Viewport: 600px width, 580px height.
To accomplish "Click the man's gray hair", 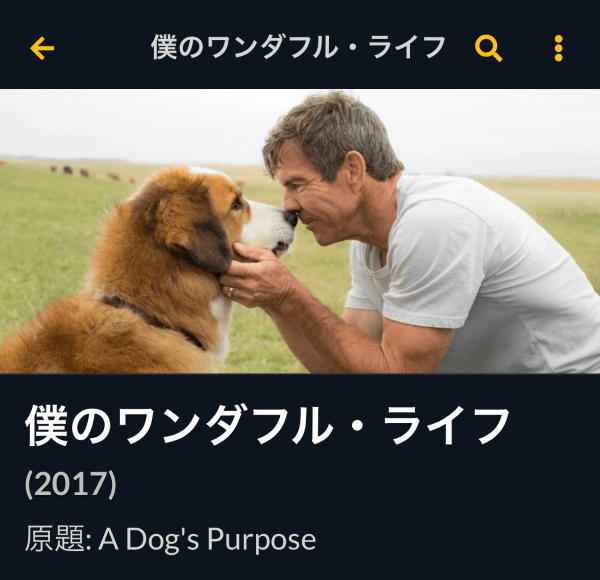I will point(333,134).
